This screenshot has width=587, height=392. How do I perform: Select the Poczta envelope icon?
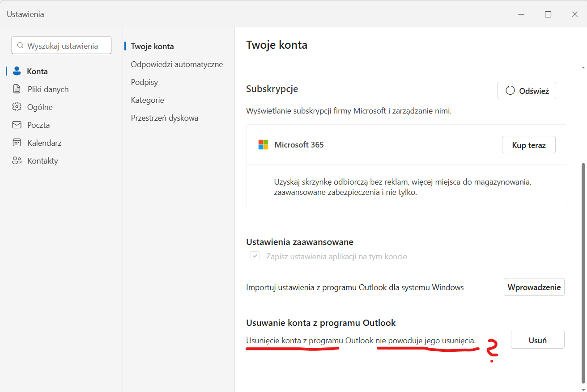[x=17, y=125]
